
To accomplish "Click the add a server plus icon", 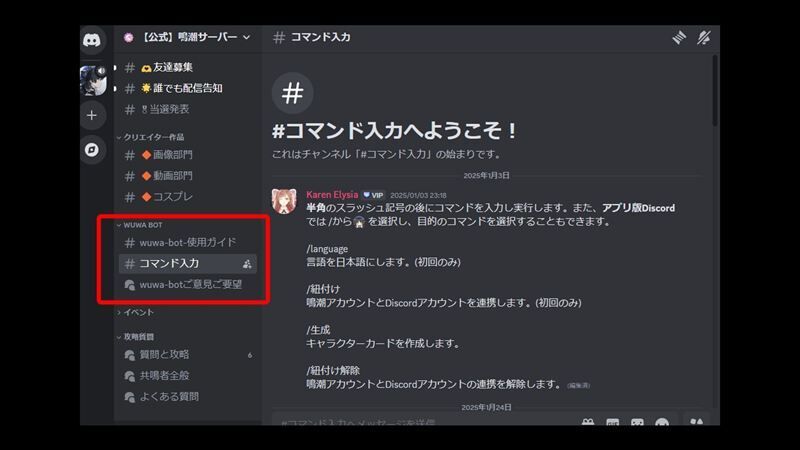I will 92,115.
